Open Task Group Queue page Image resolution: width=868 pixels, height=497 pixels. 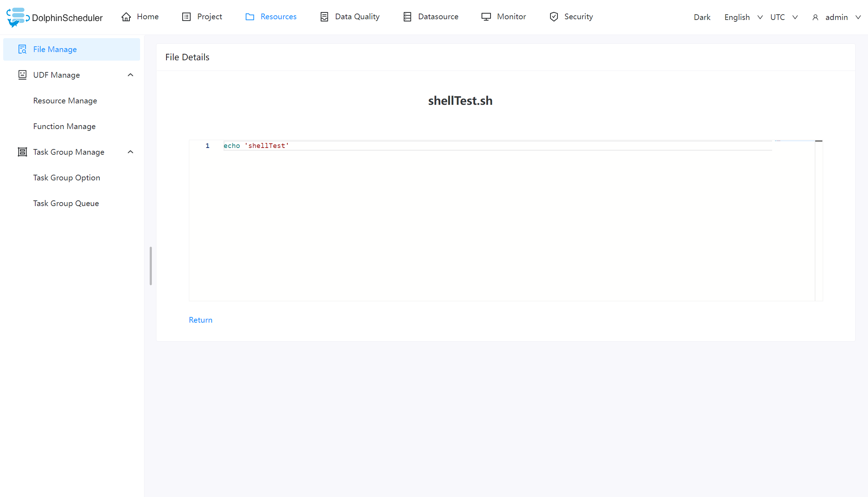coord(66,203)
